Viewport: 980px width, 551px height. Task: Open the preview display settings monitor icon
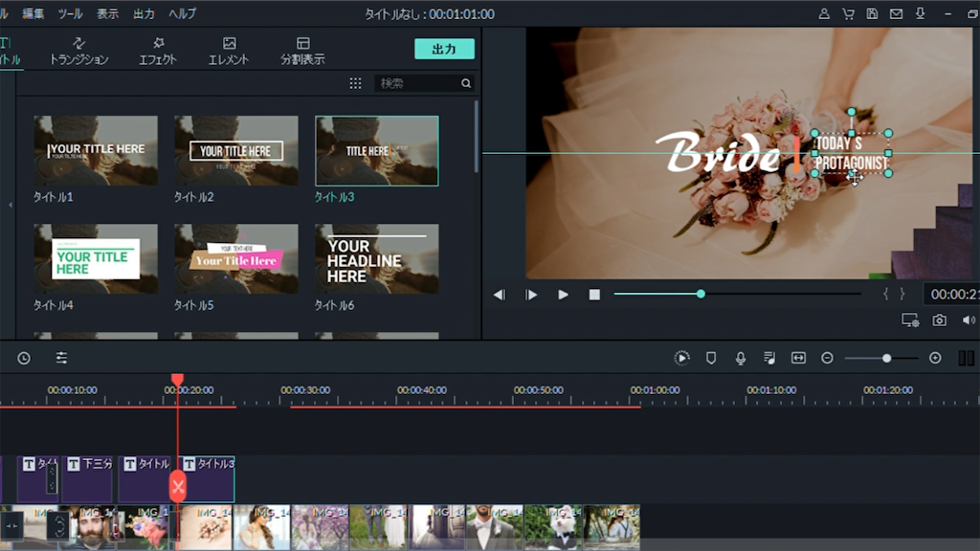pos(910,320)
